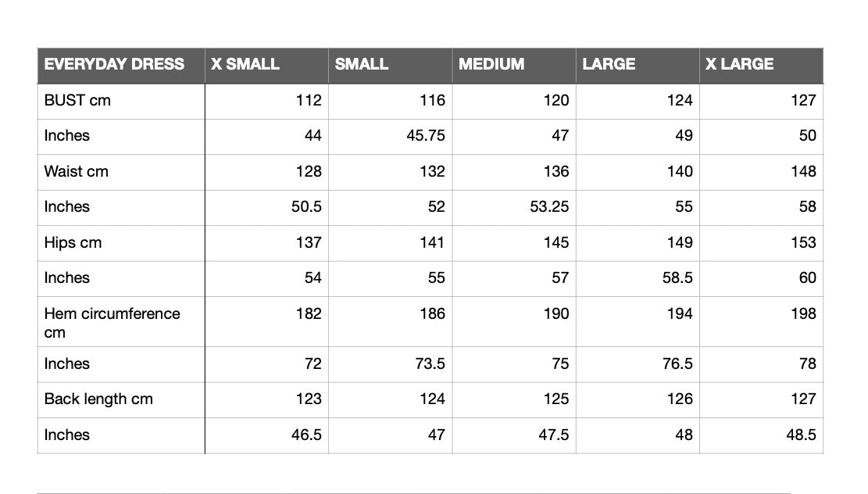Select the MEDIUM column header
Screen dimensions: 868x494
(514, 66)
